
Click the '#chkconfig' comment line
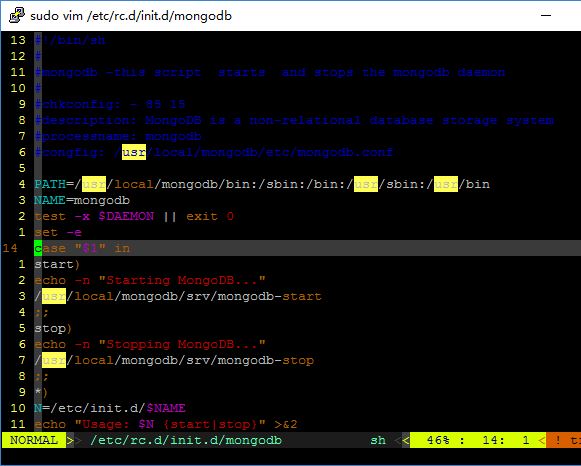[110, 104]
